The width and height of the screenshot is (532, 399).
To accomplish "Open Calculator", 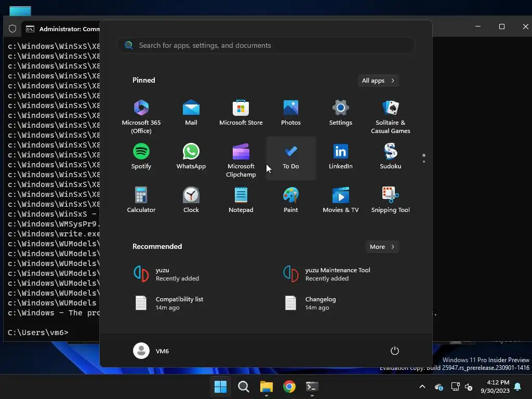I will coord(141,200).
